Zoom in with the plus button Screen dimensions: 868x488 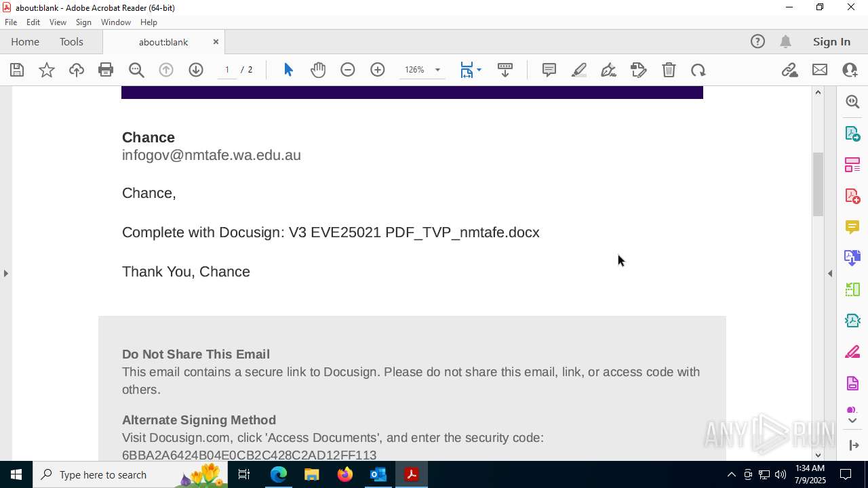tap(378, 70)
